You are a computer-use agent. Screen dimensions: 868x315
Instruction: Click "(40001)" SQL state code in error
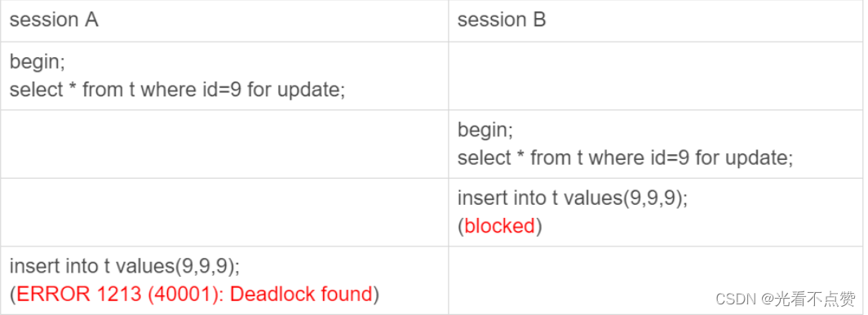point(182,294)
